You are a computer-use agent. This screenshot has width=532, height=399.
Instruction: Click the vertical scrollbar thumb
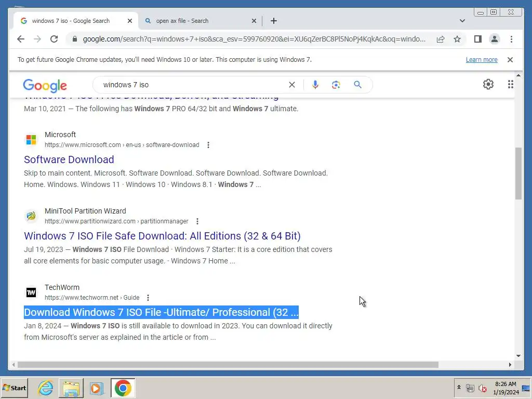coord(518,174)
